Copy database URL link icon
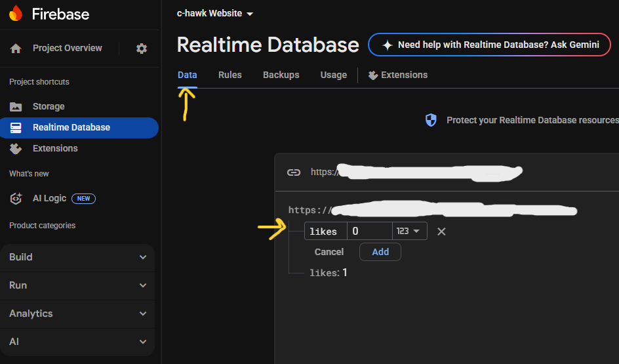Screen dimensions: 619x364 tap(293, 172)
